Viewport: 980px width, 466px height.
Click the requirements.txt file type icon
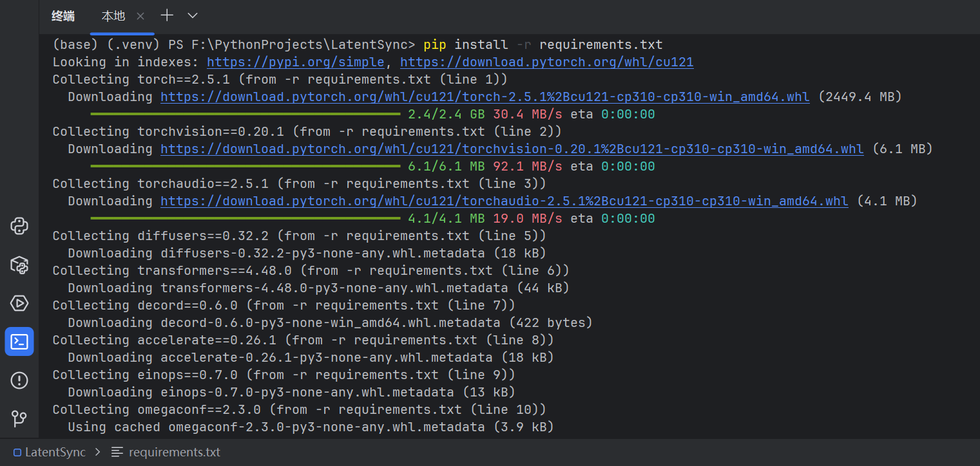tap(117, 452)
